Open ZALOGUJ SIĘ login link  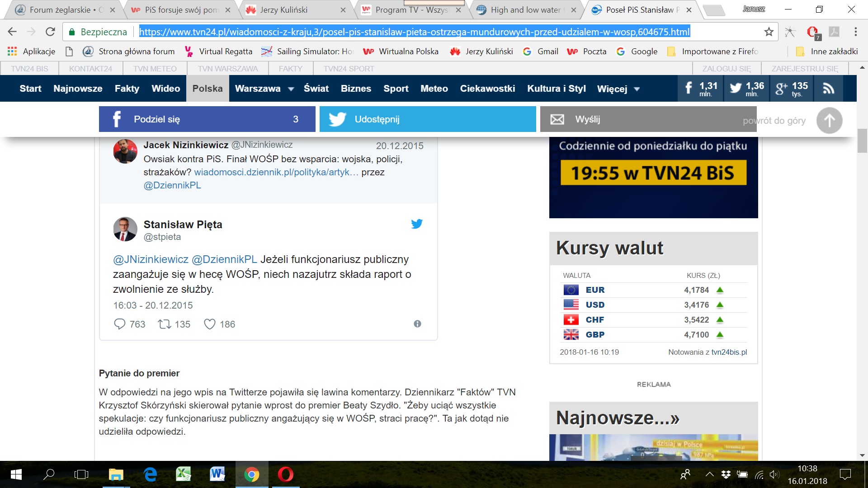[x=726, y=69]
